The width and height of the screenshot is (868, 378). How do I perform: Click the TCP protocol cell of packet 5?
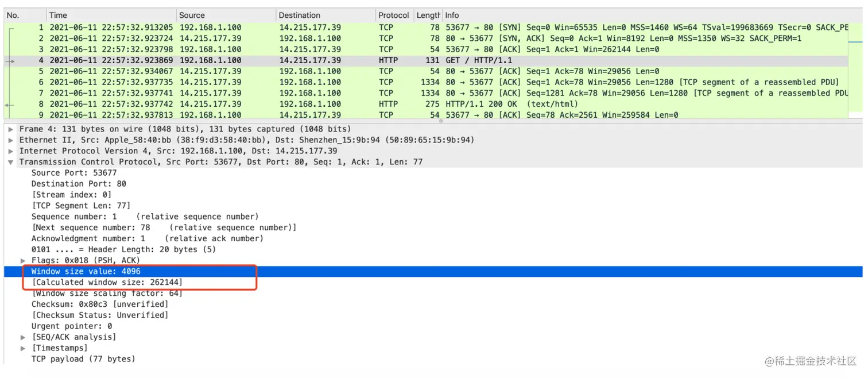point(386,71)
